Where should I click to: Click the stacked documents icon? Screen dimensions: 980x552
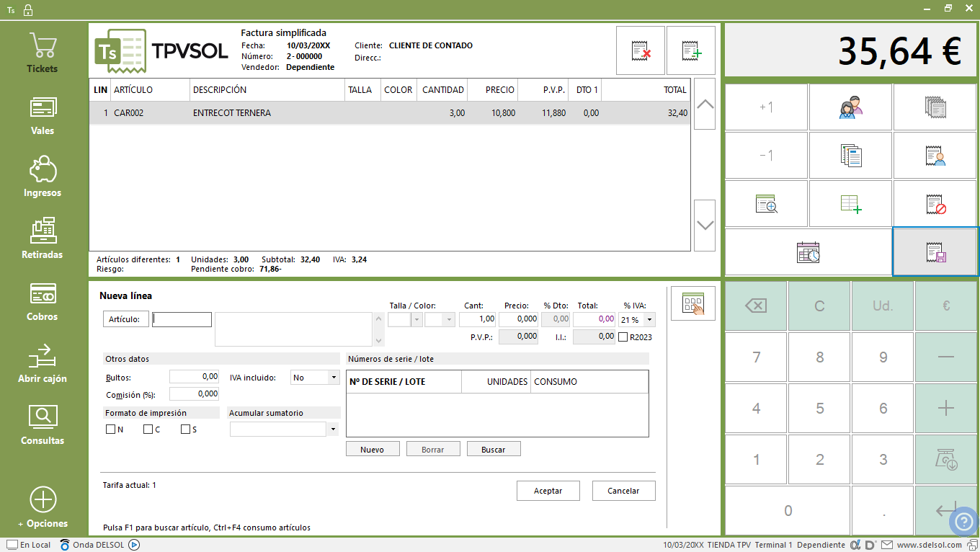point(851,156)
